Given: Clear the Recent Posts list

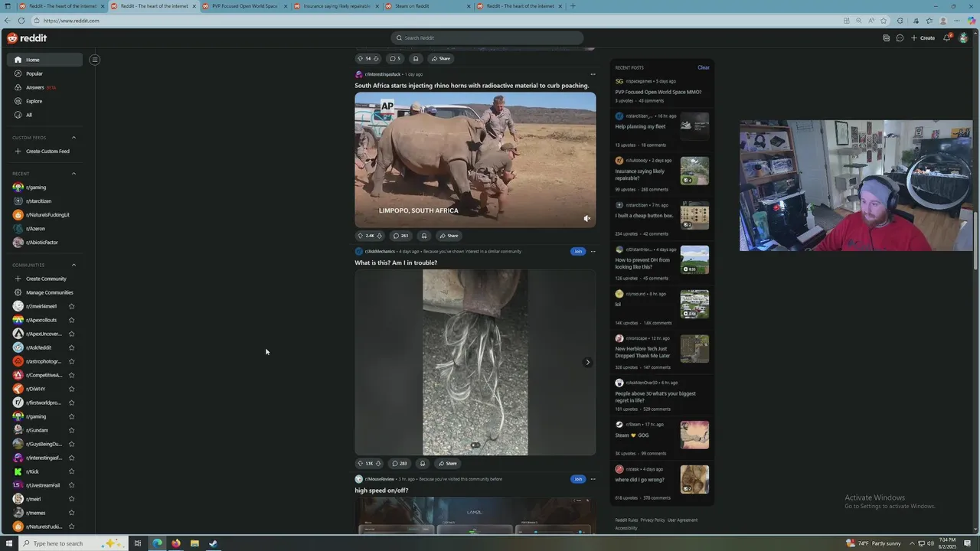Looking at the screenshot, I should click(703, 67).
